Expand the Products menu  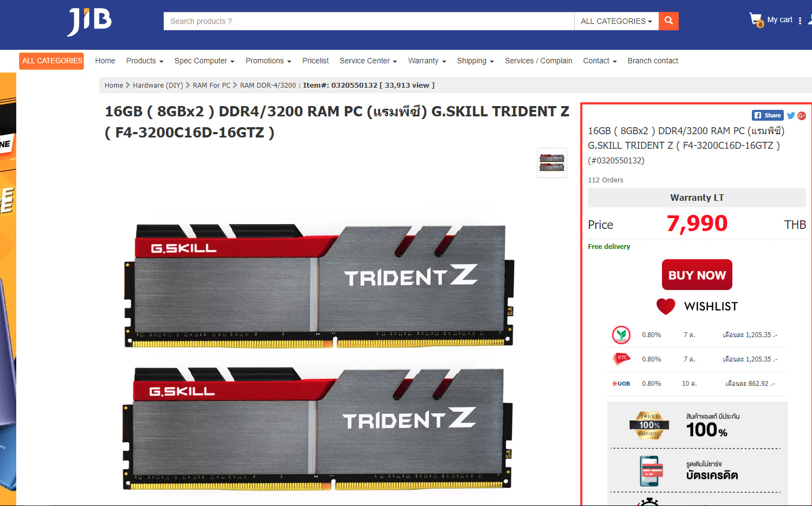(x=145, y=61)
